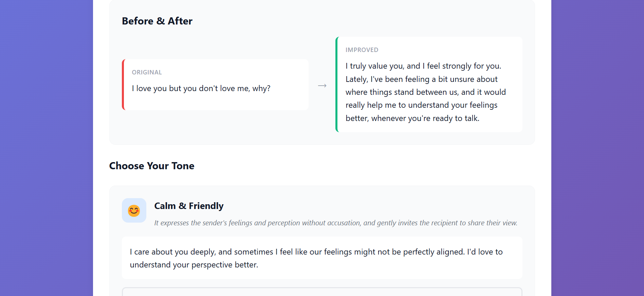The height and width of the screenshot is (296, 644).
Task: Select the Calm & Friendly tone title
Action: click(189, 206)
